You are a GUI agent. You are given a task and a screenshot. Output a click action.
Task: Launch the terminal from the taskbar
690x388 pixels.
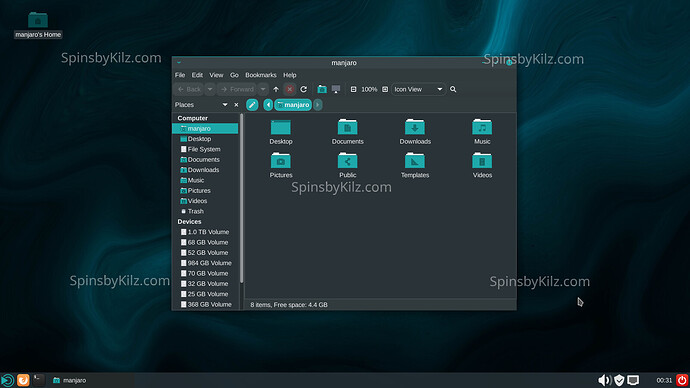coord(39,380)
